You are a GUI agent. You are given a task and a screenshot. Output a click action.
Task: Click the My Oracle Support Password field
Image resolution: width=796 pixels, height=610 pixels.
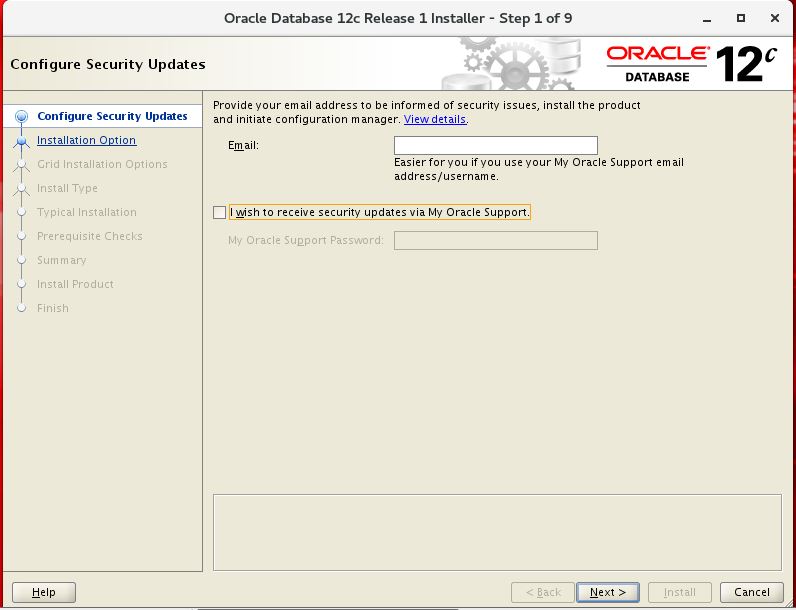click(x=495, y=241)
